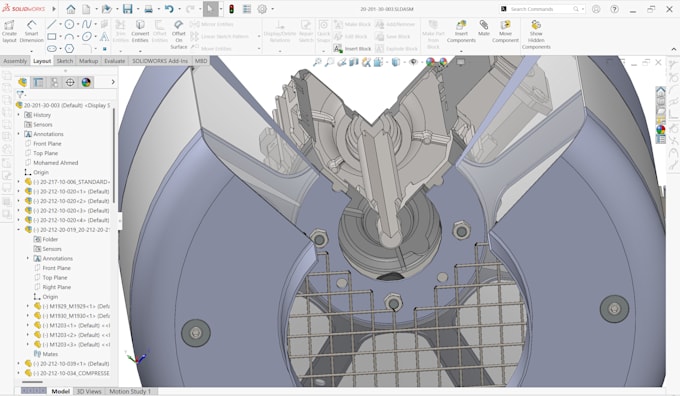Activate the Select cursor tool
This screenshot has height=396, width=680.
click(x=210, y=9)
